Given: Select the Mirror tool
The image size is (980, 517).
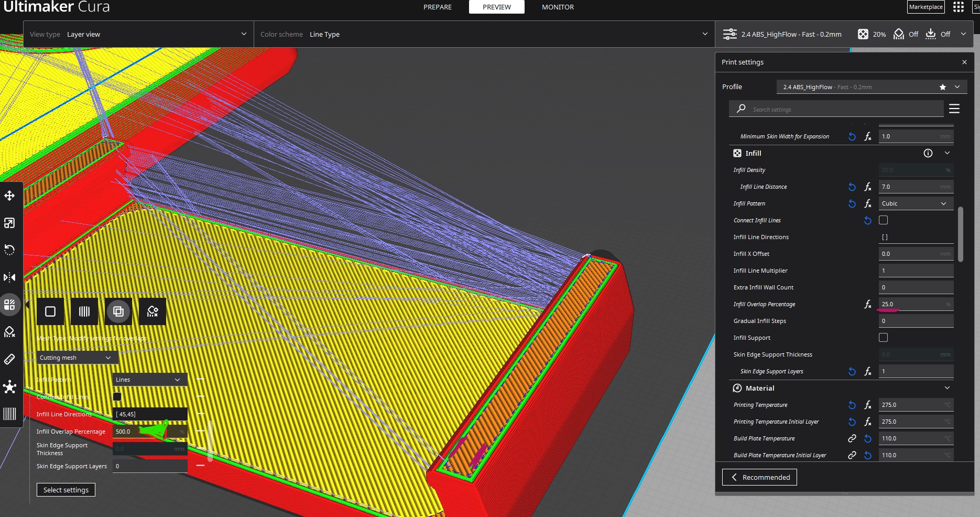Looking at the screenshot, I should point(9,277).
